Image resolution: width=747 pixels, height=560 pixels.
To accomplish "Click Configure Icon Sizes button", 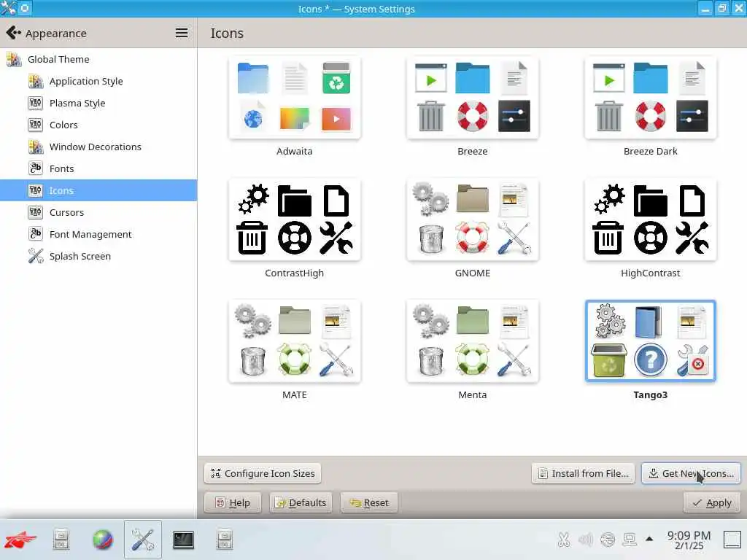I will (x=263, y=473).
